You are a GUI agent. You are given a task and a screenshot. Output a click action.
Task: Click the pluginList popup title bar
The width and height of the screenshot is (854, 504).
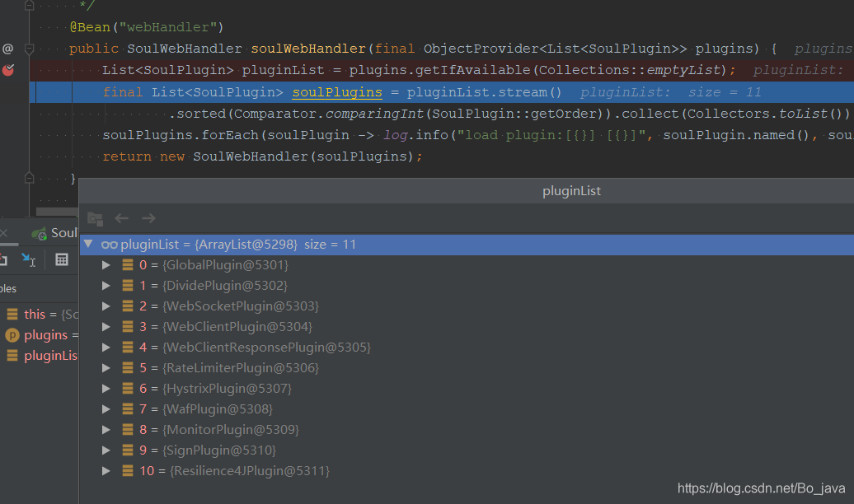click(467, 191)
